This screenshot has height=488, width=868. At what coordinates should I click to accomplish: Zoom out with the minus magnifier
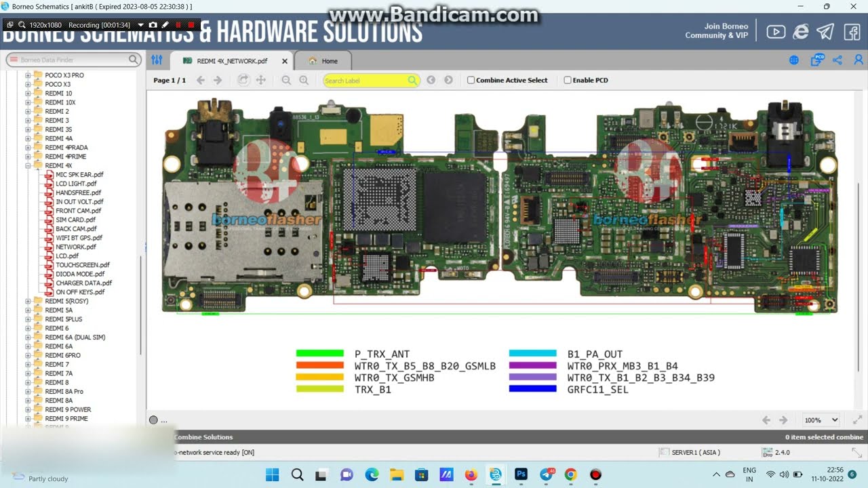click(x=286, y=80)
